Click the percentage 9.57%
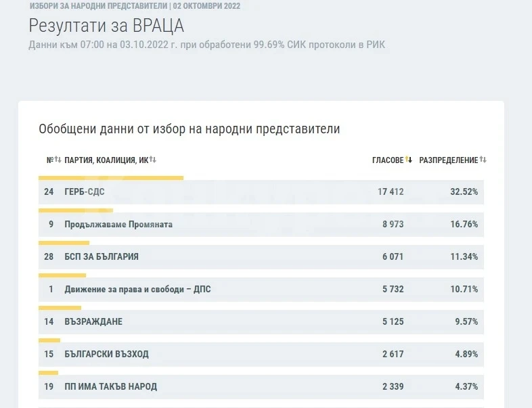The height and width of the screenshot is (408, 532). tap(466, 321)
